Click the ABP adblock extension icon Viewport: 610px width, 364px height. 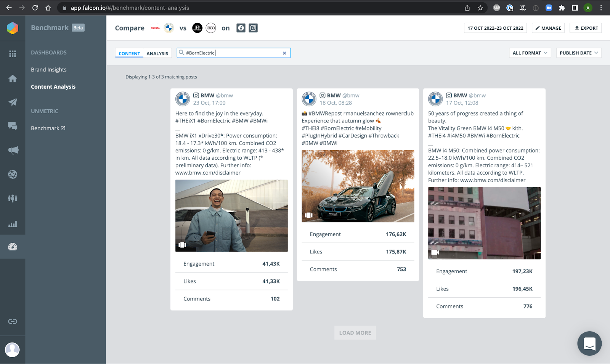[496, 8]
